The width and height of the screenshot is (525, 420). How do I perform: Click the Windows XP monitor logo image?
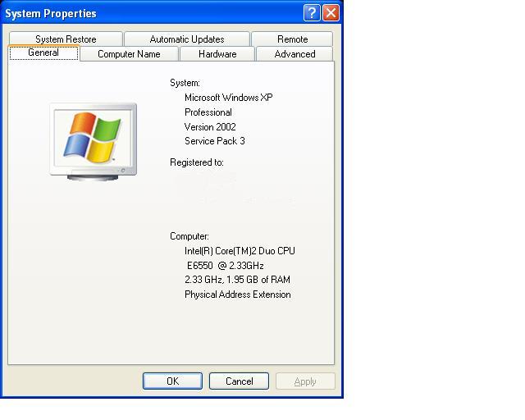[94, 142]
